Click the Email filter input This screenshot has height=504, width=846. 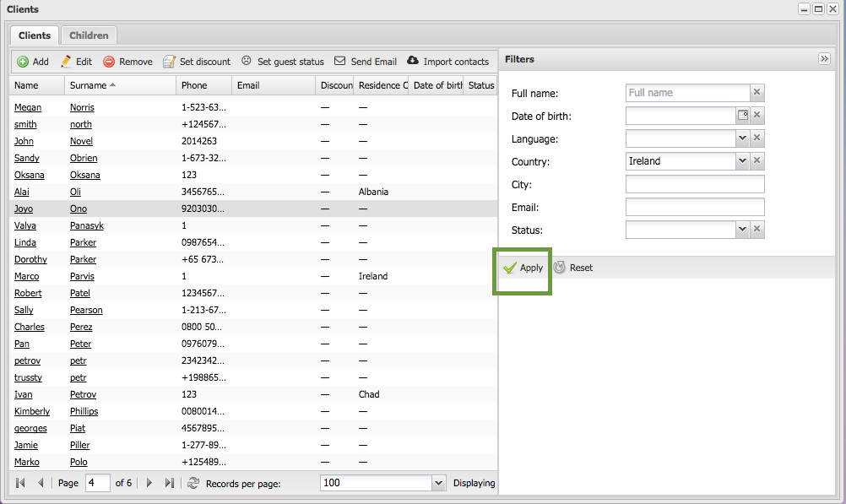(x=695, y=207)
